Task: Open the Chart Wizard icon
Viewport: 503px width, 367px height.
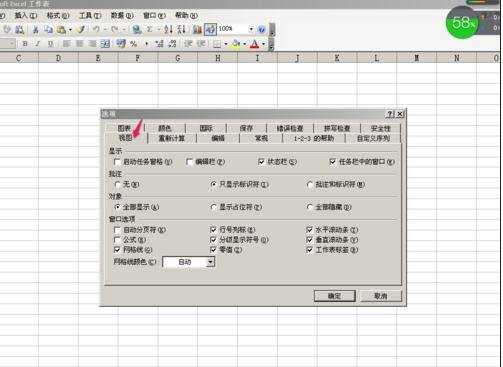Action: coord(197,30)
